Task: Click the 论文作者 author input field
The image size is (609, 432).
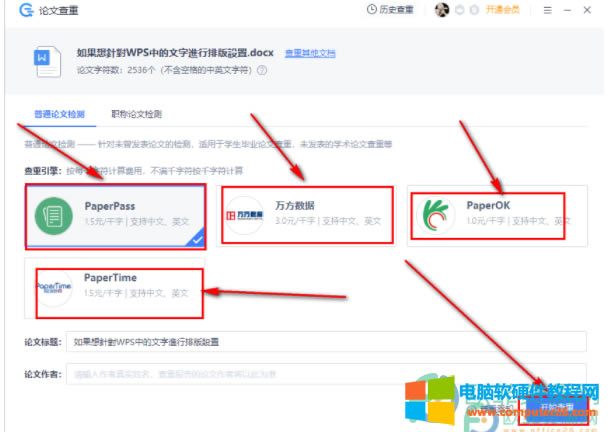Action: (x=326, y=374)
